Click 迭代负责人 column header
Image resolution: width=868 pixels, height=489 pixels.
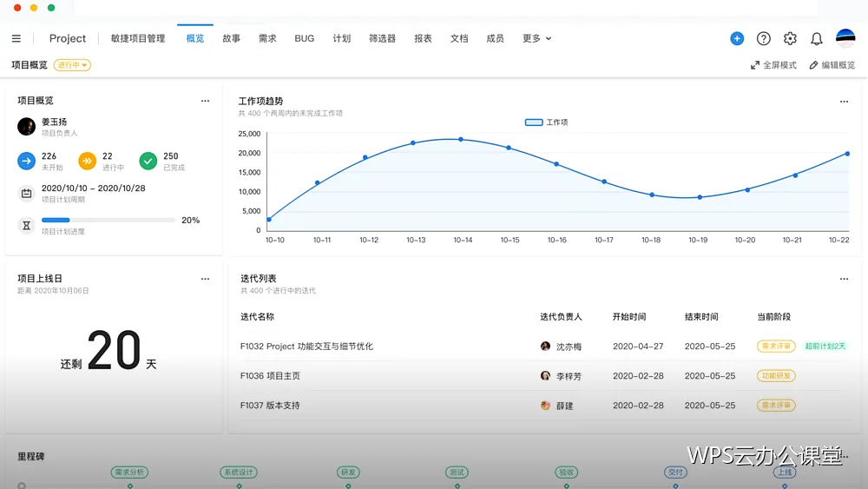coord(561,317)
